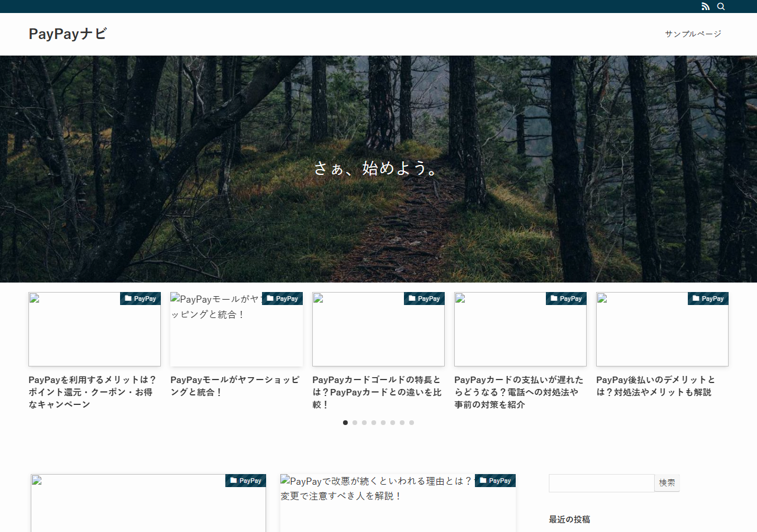
Task: Select the sixth carousel dot
Action: point(393,423)
